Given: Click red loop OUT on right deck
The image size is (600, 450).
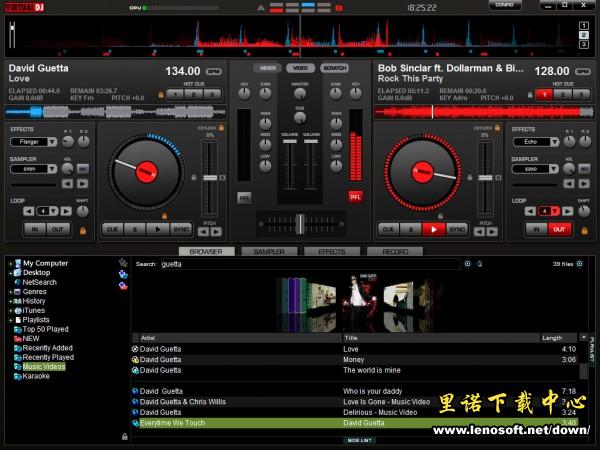Looking at the screenshot, I should point(559,230).
